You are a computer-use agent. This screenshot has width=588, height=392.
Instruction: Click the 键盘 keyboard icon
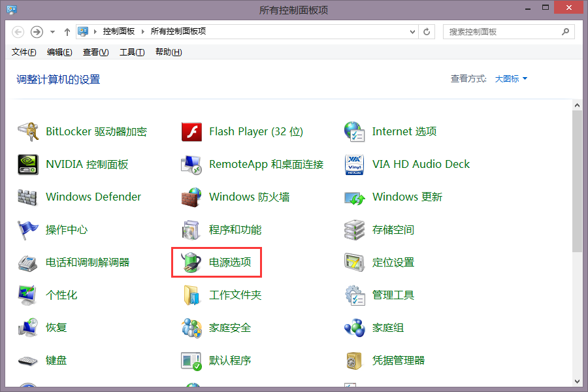pos(28,361)
